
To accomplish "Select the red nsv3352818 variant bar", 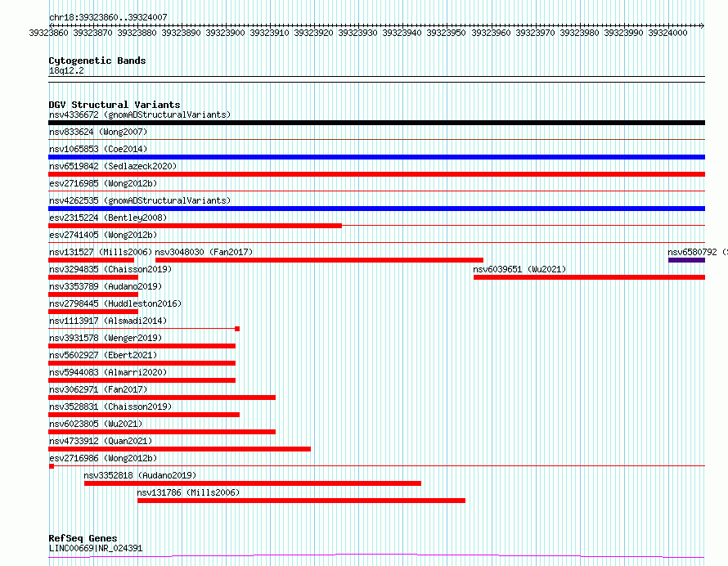I will [253, 483].
